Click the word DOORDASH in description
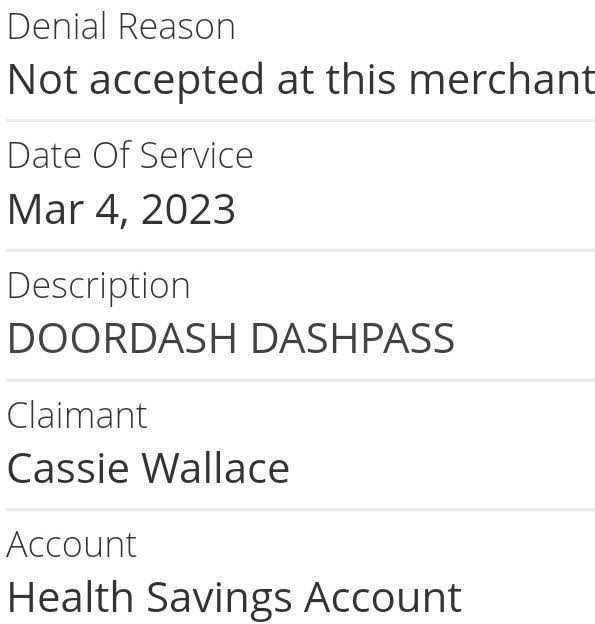Screen dimensions: 595x624 [x=122, y=338]
